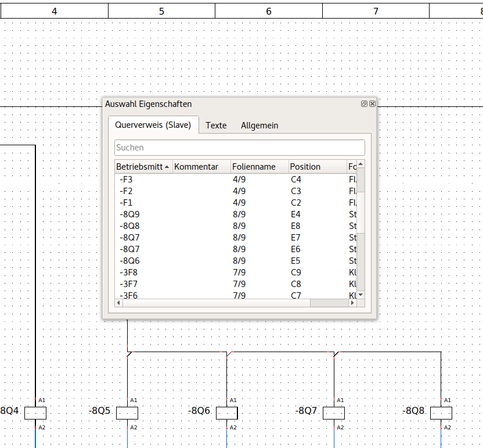Select the -8Q6 row in the table

[236, 261]
